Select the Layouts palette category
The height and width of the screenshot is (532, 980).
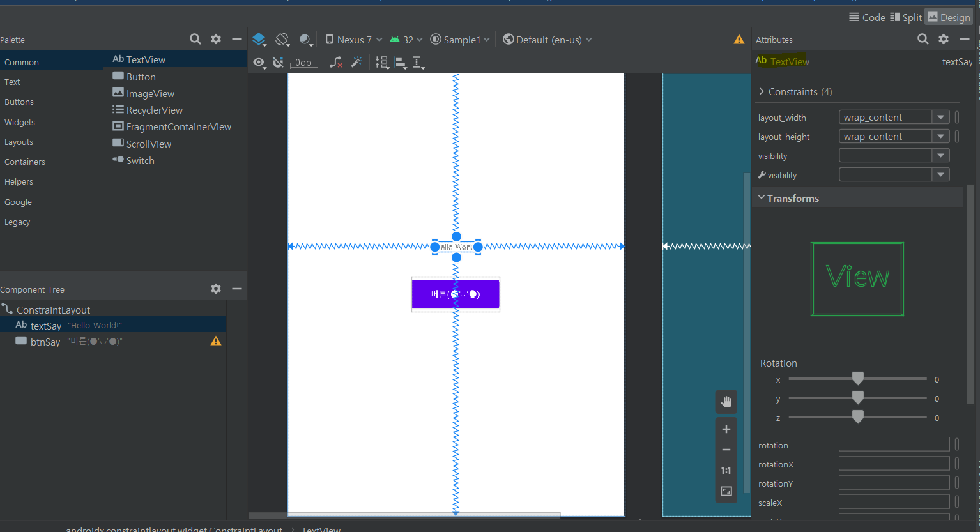tap(51, 142)
